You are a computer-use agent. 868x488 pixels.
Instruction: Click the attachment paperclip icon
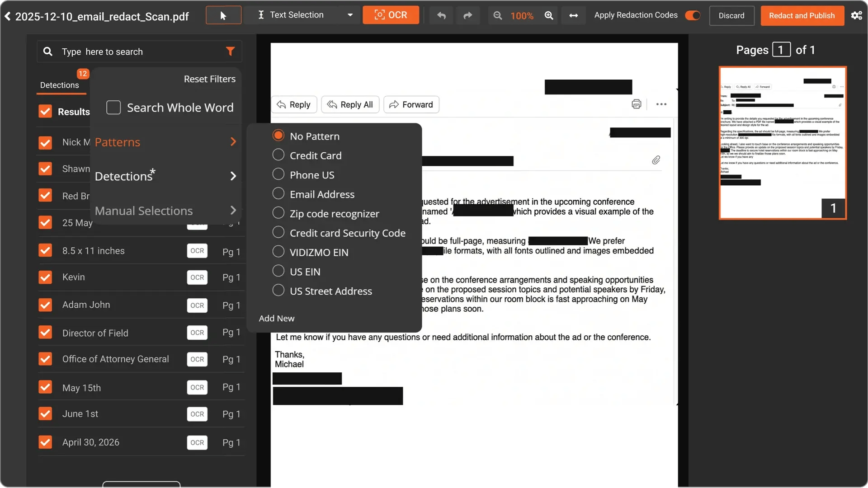(x=656, y=160)
